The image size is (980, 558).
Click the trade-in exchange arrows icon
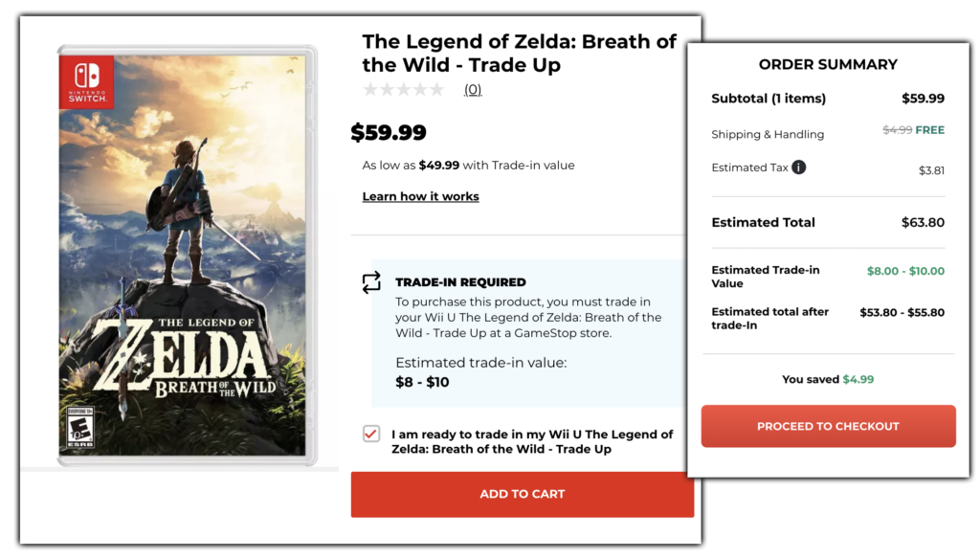click(x=372, y=284)
